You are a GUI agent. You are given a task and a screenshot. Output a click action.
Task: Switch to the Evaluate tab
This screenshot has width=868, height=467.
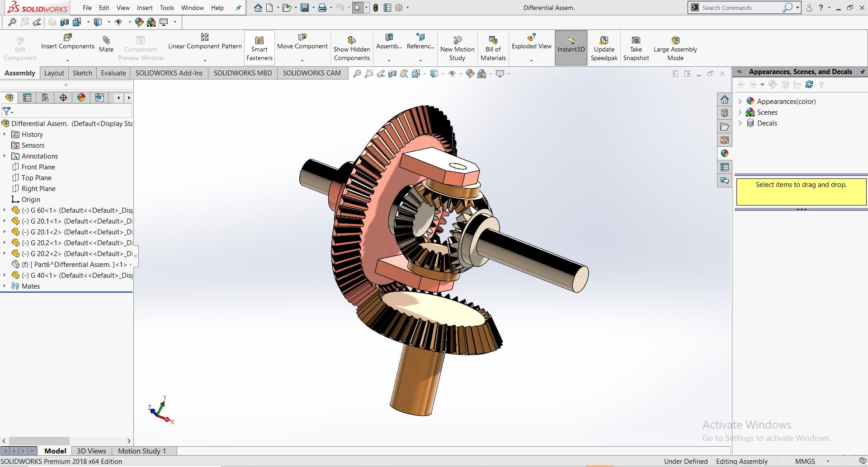(x=113, y=73)
